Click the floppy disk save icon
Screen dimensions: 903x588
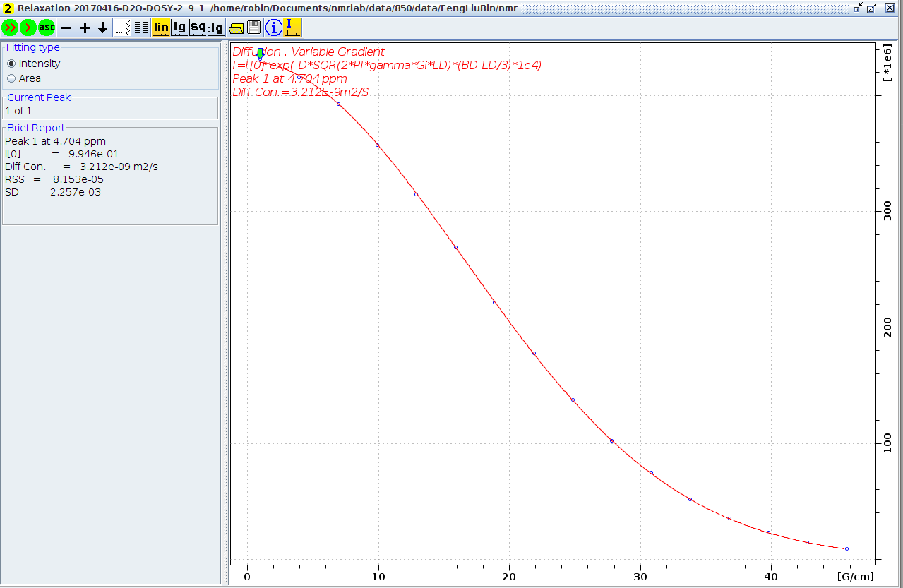254,28
